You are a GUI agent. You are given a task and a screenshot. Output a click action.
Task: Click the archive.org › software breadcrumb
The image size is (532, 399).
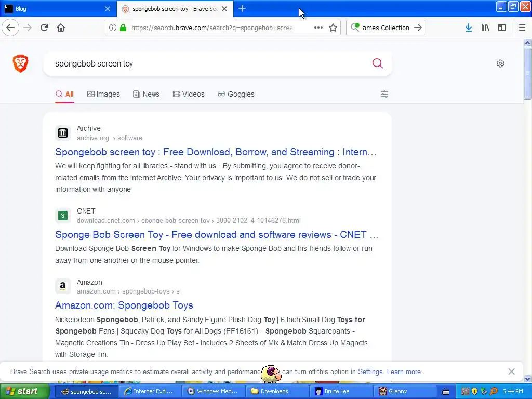[110, 138]
